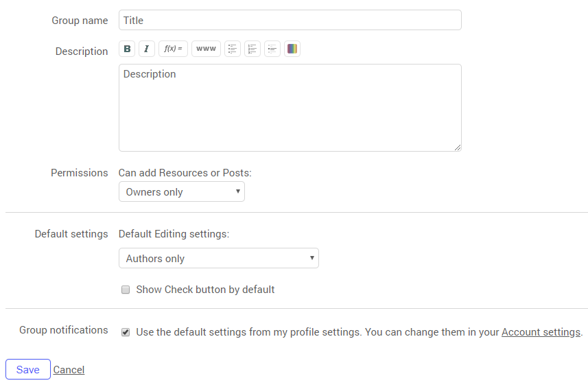Enable Show Check button by default
Image resolution: width=588 pixels, height=385 pixels.
126,290
